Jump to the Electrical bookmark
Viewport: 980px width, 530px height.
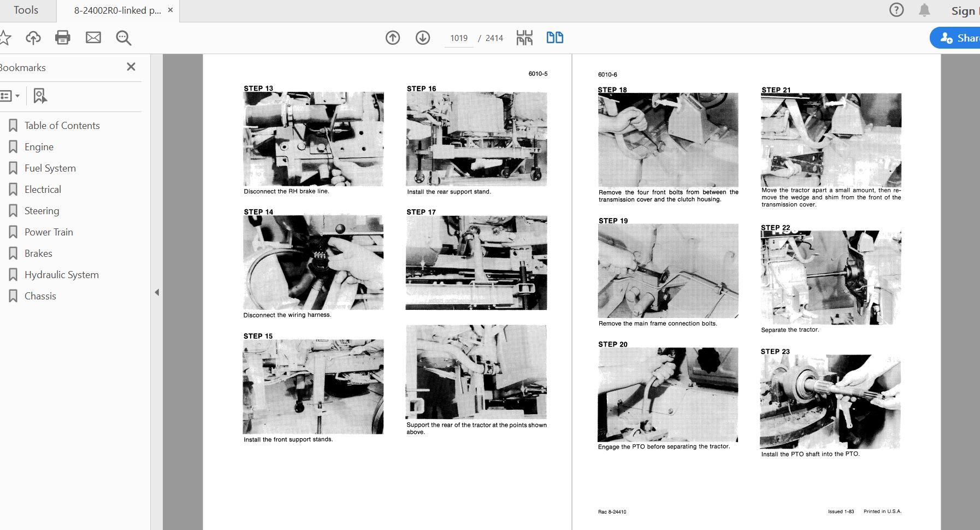coord(43,190)
